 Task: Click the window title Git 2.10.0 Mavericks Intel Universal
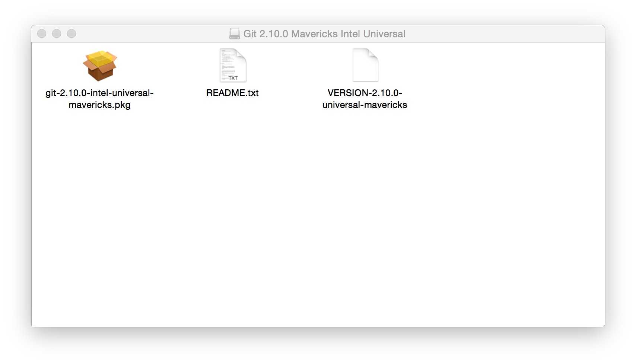tap(324, 34)
